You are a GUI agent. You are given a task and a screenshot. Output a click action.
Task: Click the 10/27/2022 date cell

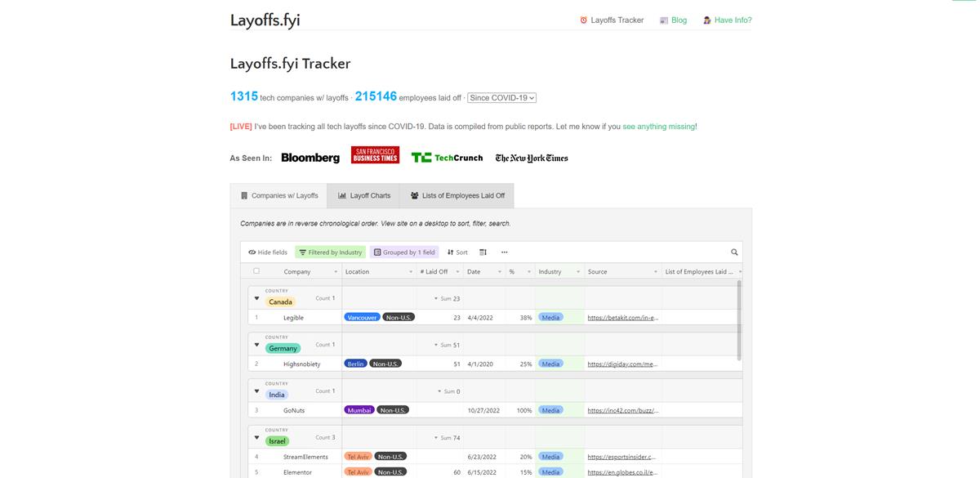tap(485, 410)
